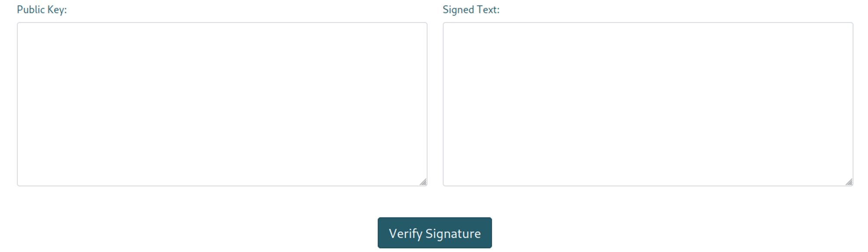Click the Public Key resize grip
The height and width of the screenshot is (252, 868).
point(423,182)
